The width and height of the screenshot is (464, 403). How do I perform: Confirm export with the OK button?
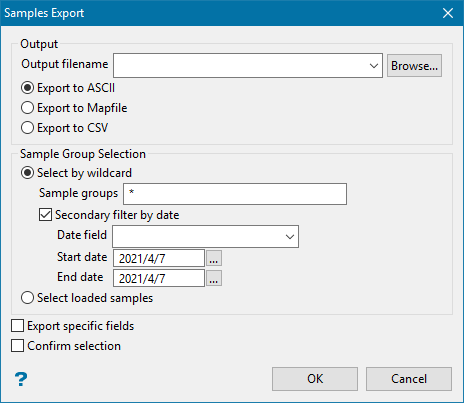(315, 379)
